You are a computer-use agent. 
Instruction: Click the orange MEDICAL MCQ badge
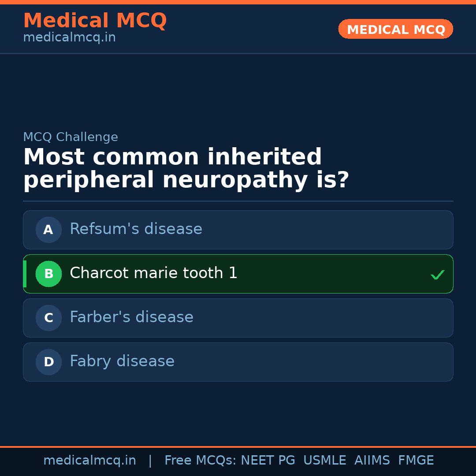point(395,29)
